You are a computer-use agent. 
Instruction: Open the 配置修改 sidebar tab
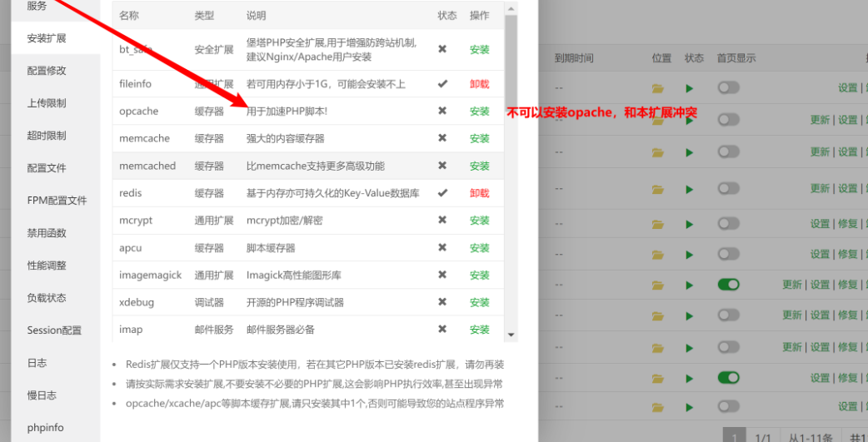[x=47, y=71]
